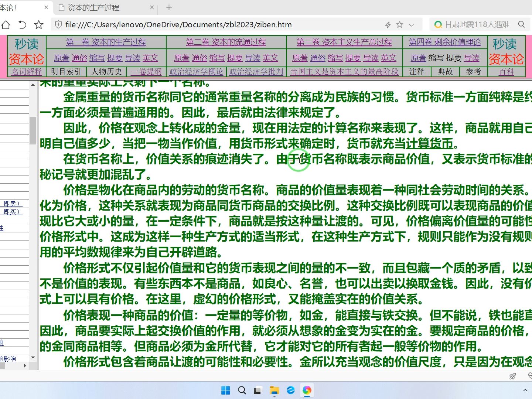This screenshot has width=532, height=399.
Task: Click 人物历史 in the navigation row
Action: pyautogui.click(x=106, y=72)
